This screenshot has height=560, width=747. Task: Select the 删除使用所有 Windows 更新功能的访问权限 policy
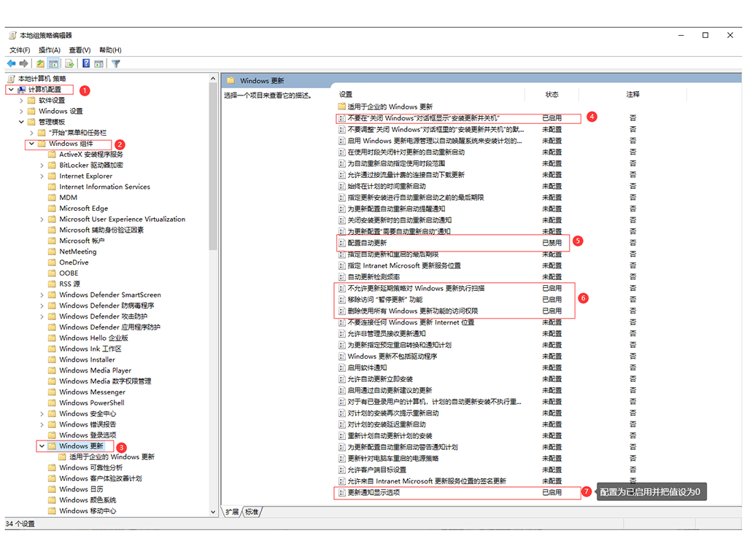[413, 311]
